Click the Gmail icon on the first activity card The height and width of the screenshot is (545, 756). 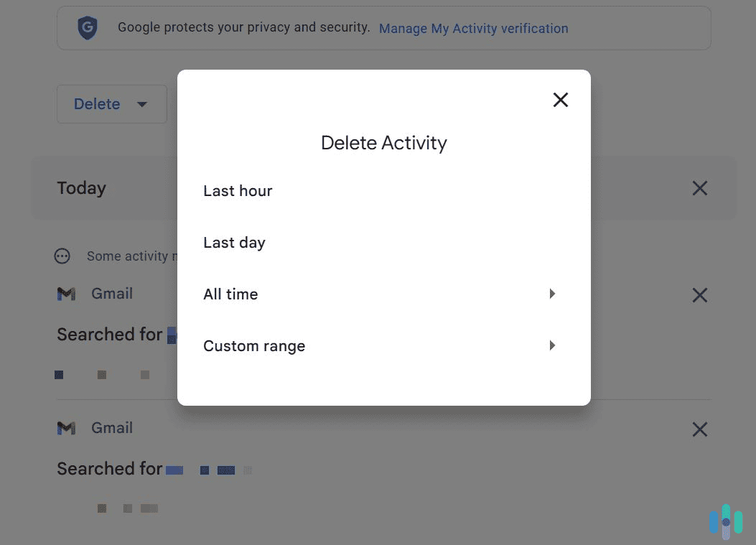[x=66, y=294]
